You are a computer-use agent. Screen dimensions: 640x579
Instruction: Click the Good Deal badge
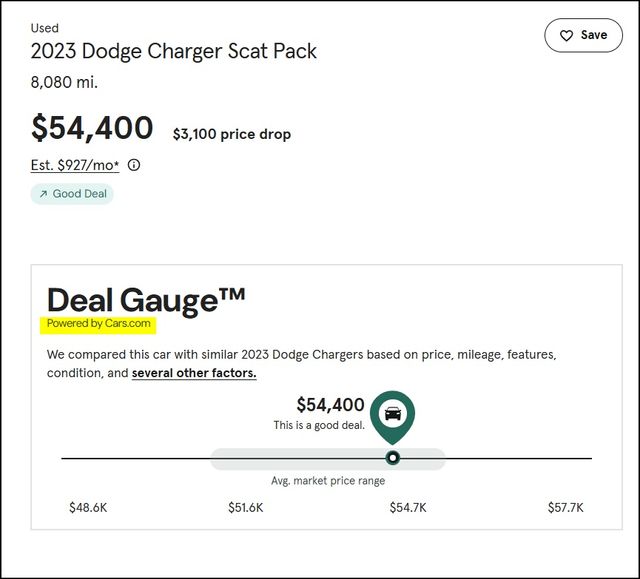(x=72, y=194)
